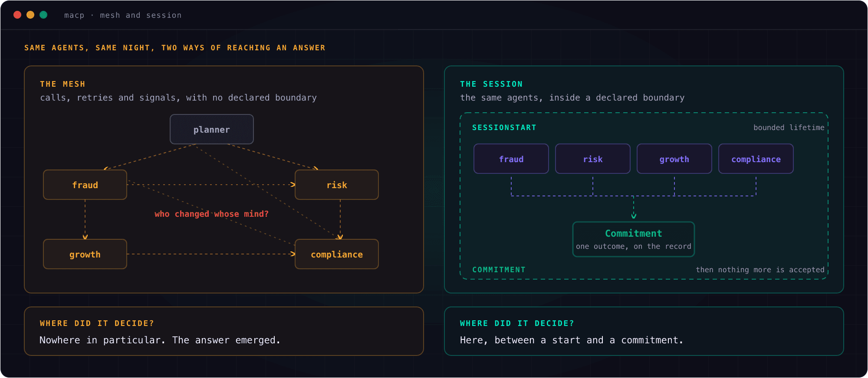Click the 'SESSIONSTART' label
The width and height of the screenshot is (868, 378).
coord(504,127)
